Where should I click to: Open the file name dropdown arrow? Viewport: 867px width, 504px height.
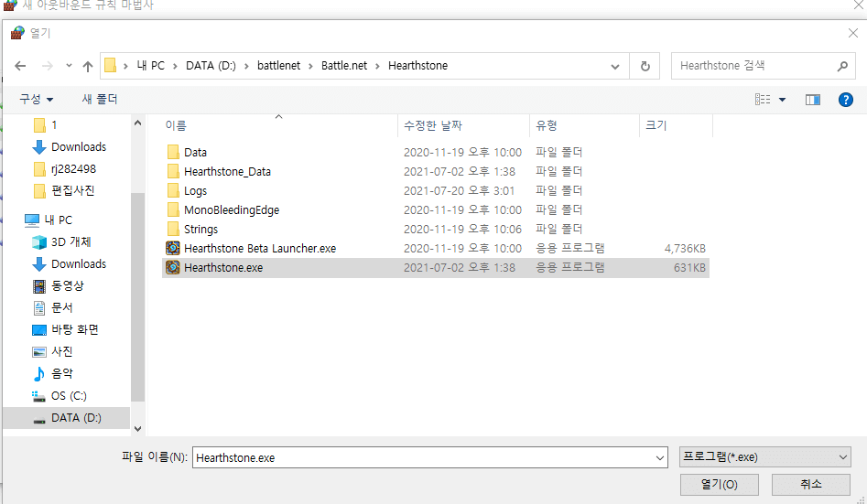(x=660, y=457)
